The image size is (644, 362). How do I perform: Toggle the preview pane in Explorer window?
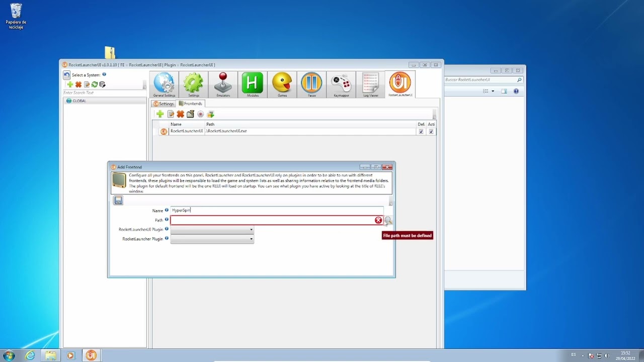pyautogui.click(x=504, y=91)
